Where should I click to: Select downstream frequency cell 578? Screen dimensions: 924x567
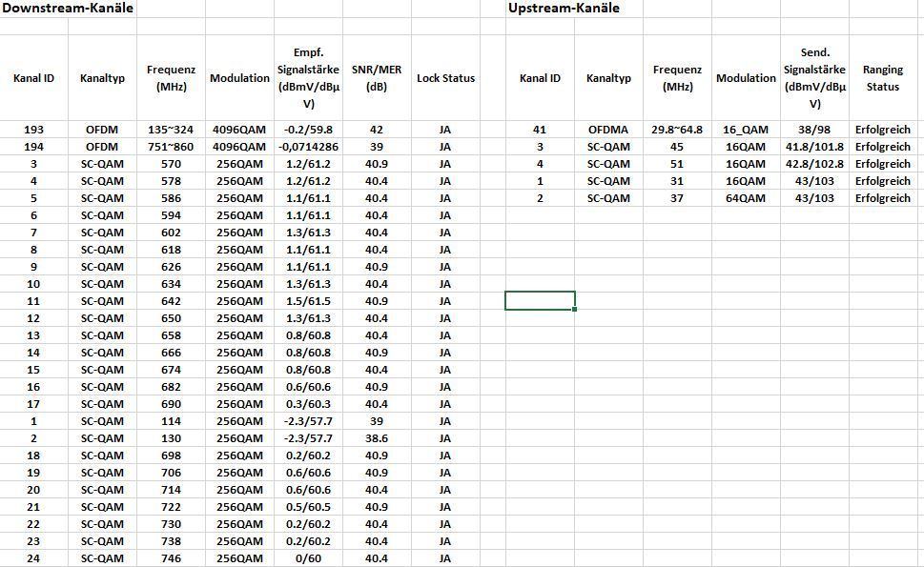pos(171,181)
